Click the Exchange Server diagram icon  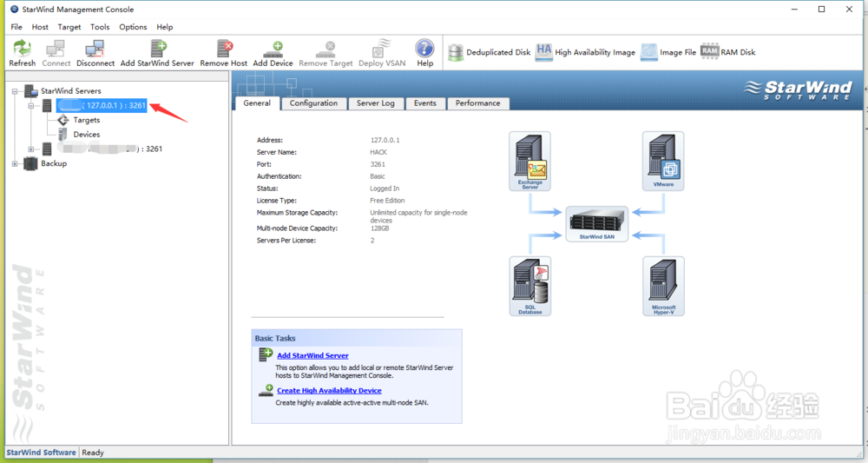coord(529,162)
